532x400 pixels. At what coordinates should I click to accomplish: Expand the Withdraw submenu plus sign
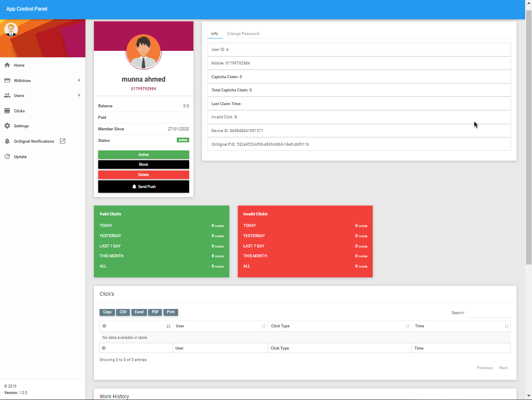coord(79,80)
